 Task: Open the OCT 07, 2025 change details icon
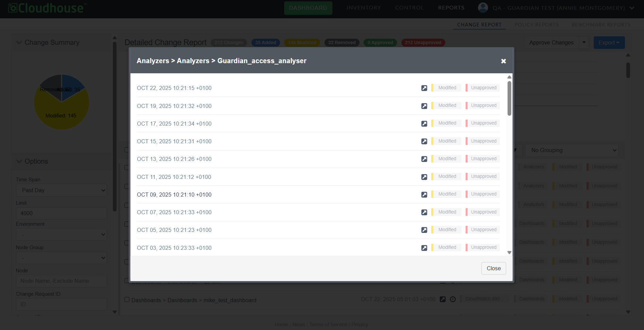click(x=424, y=213)
